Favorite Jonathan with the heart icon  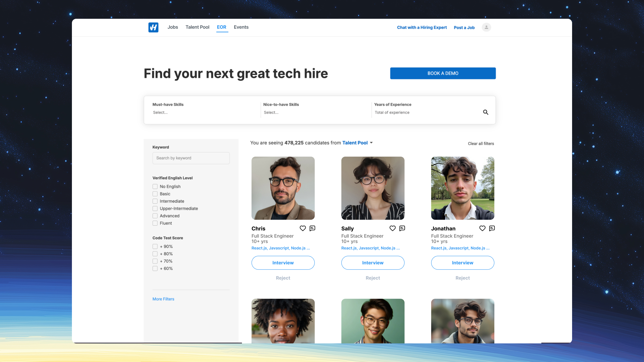point(482,228)
